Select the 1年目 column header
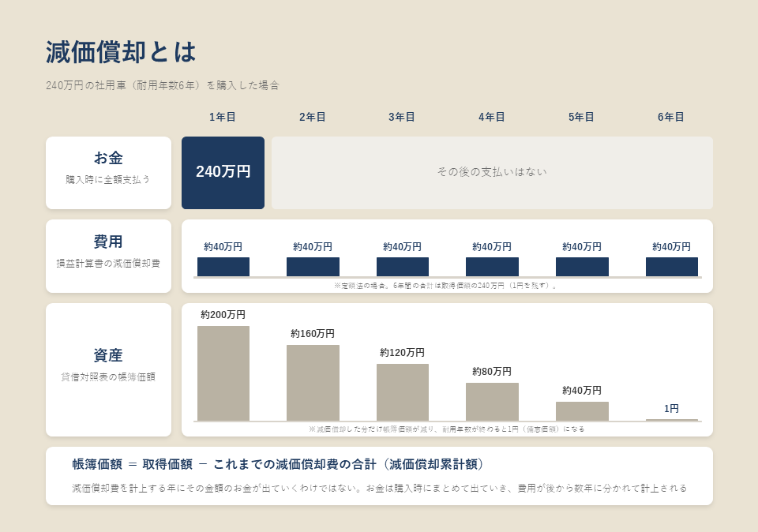 (223, 117)
